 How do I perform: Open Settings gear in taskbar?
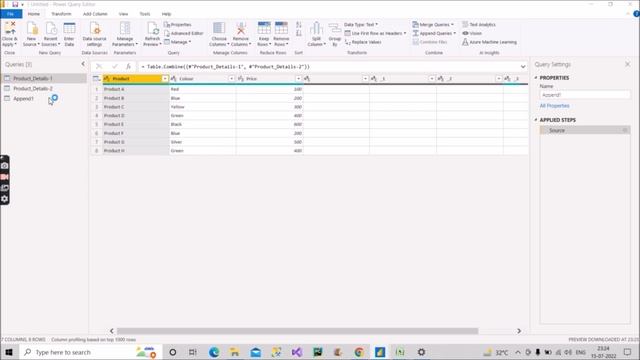pyautogui.click(x=421, y=352)
